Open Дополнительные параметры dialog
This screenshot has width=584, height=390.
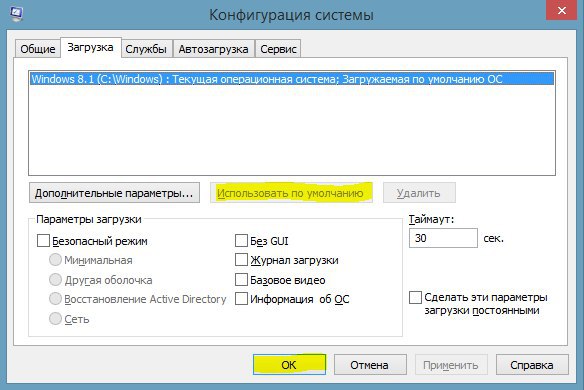point(114,193)
